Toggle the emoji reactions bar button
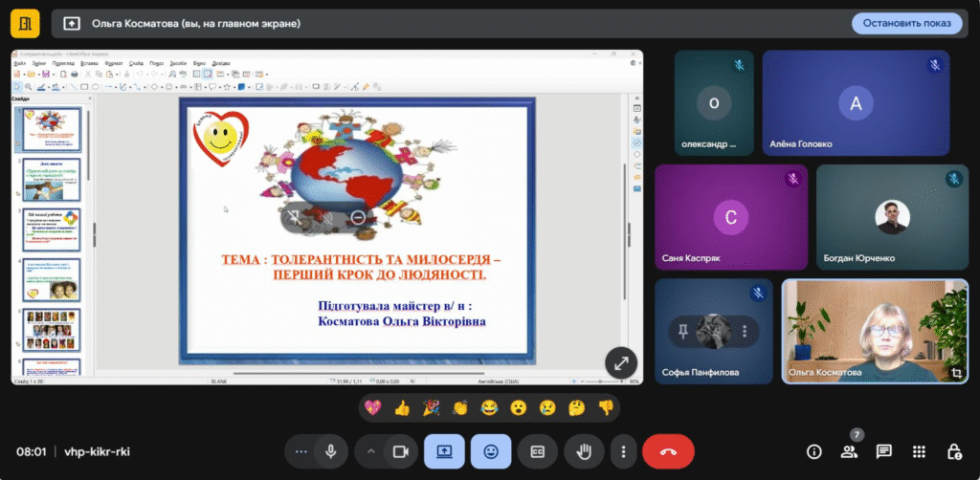Screen dimensions: 980x480 pyautogui.click(x=491, y=451)
